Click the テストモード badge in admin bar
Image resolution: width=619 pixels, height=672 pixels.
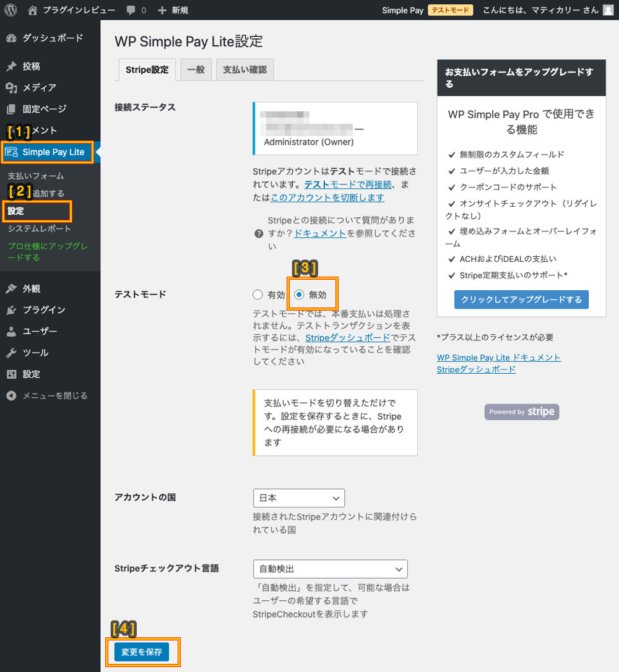point(450,11)
